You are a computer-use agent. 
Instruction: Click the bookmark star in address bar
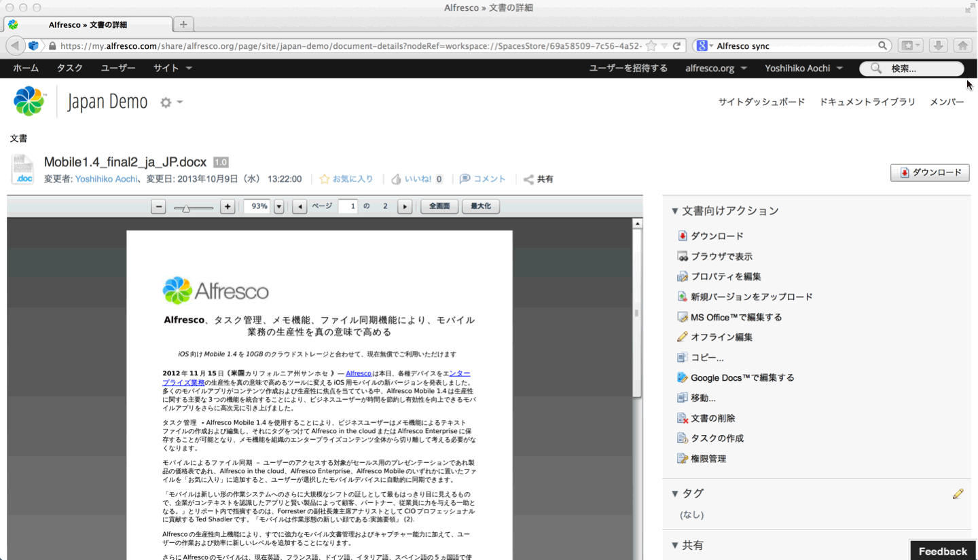[x=651, y=45]
